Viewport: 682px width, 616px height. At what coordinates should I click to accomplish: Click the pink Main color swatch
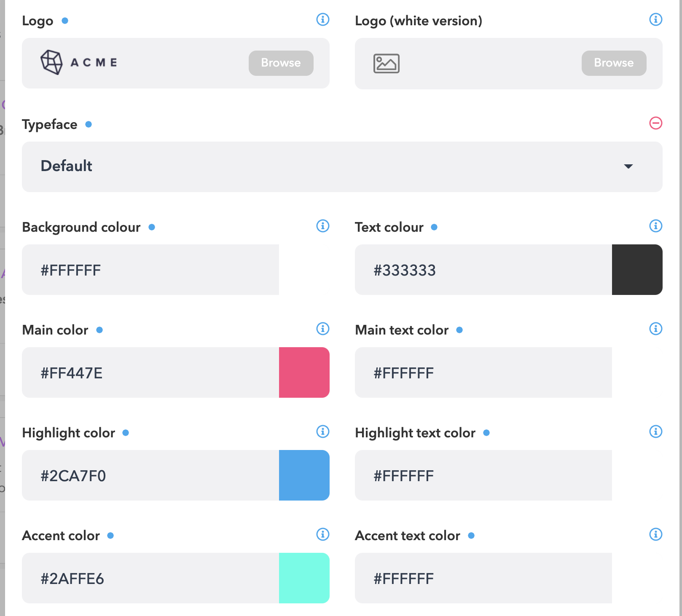[x=304, y=372]
